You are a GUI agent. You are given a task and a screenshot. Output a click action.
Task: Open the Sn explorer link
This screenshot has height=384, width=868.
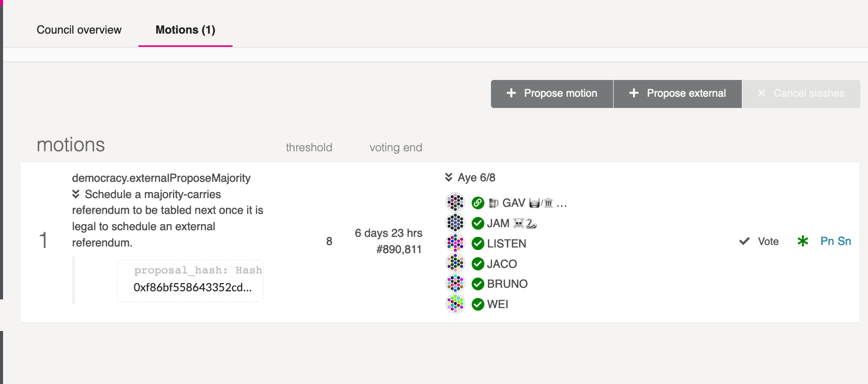845,241
